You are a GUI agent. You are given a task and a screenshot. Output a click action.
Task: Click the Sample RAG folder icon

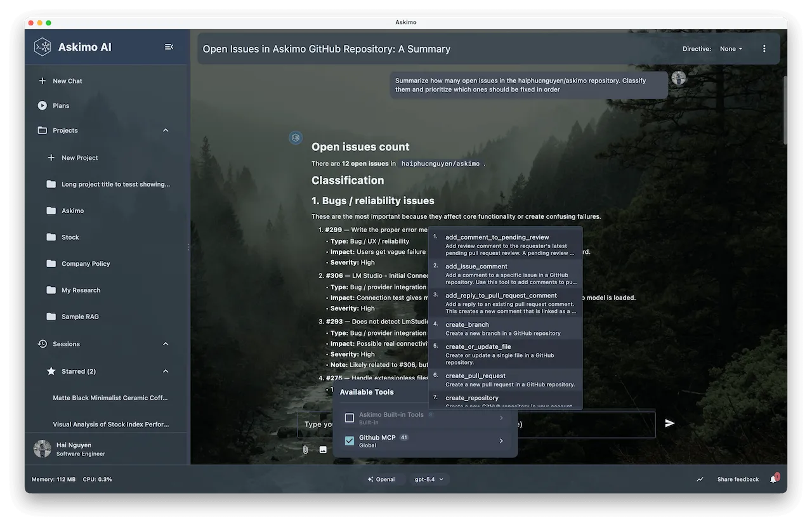(51, 317)
